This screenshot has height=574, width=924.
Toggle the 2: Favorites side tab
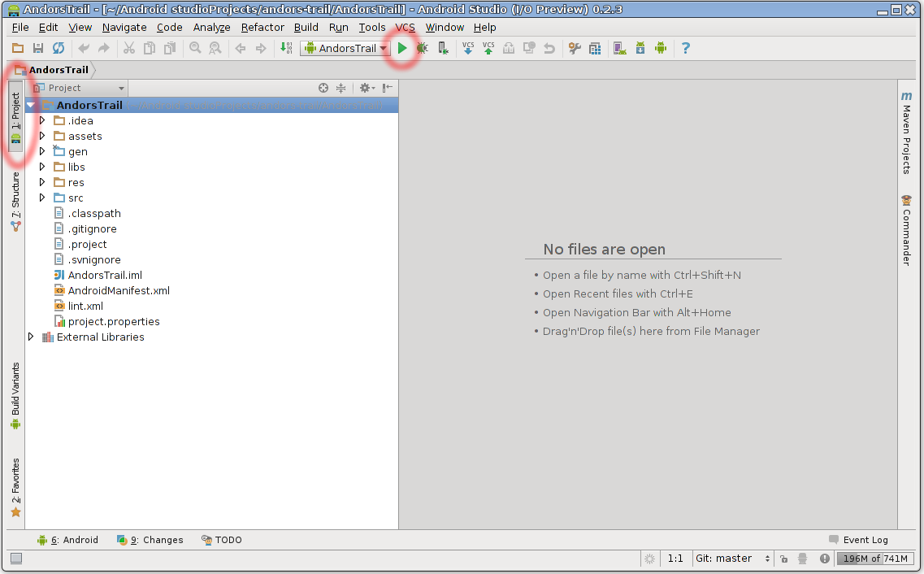coord(16,488)
